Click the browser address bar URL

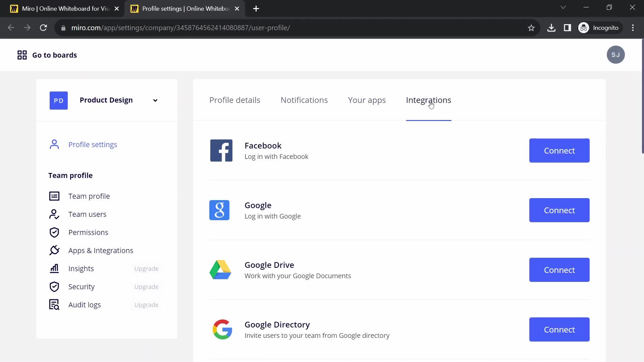(x=180, y=28)
